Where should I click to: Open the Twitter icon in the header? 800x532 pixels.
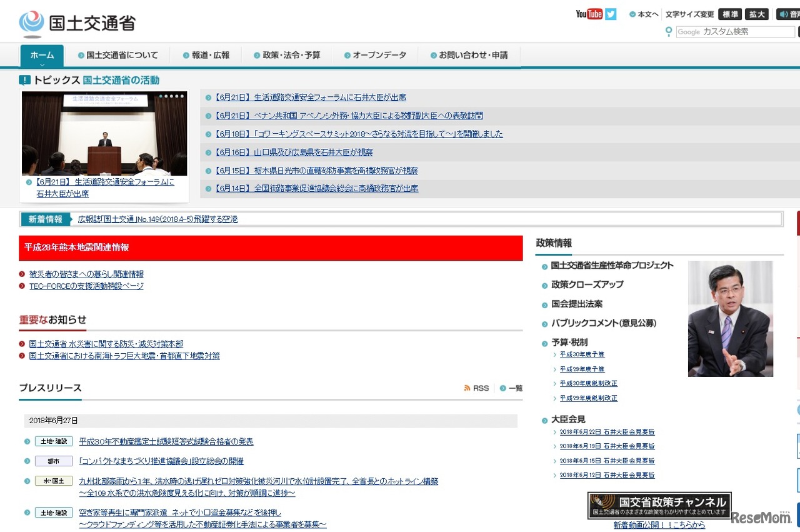point(611,14)
